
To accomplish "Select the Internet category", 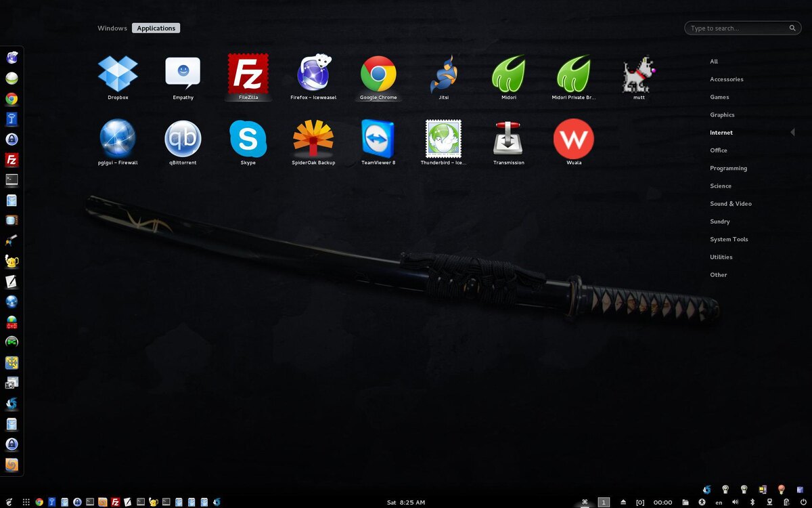I will [721, 133].
